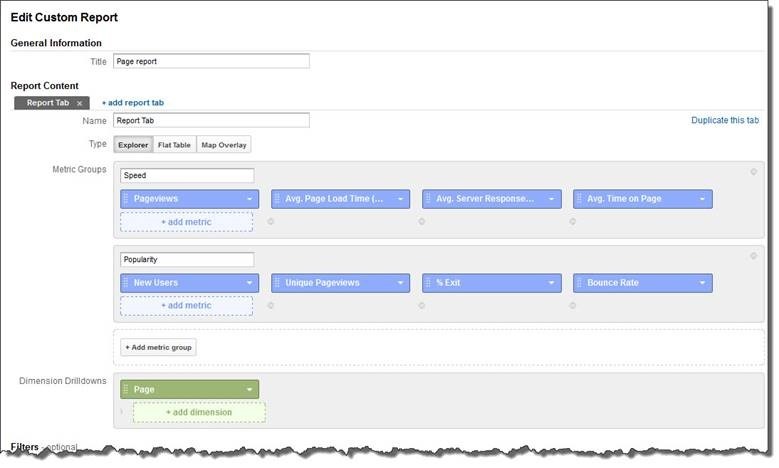The width and height of the screenshot is (779, 468).
Task: Click the remove icon below % Exit metric
Action: coord(421,305)
